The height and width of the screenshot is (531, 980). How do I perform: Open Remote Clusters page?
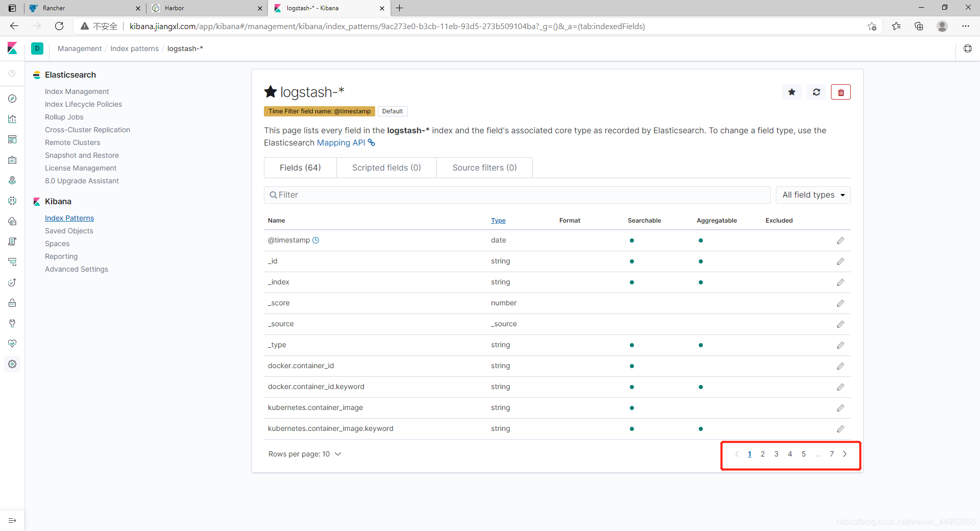pos(72,142)
